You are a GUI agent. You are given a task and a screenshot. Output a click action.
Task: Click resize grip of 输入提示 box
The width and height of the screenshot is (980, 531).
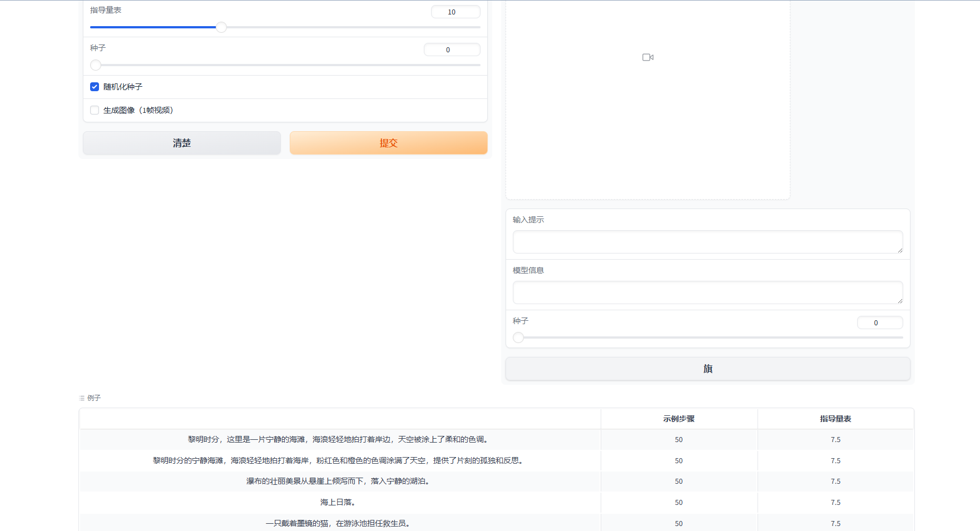coord(899,250)
